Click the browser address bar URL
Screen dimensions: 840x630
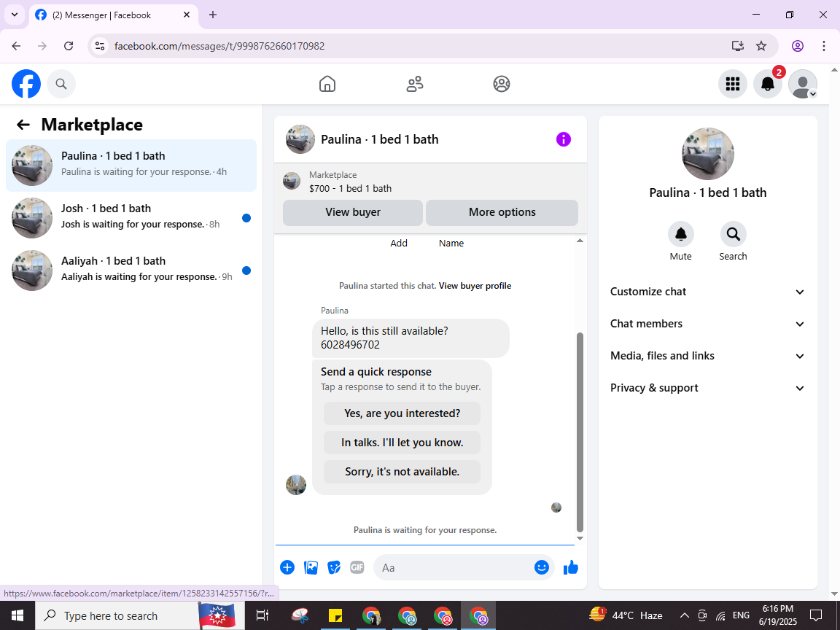[219, 46]
